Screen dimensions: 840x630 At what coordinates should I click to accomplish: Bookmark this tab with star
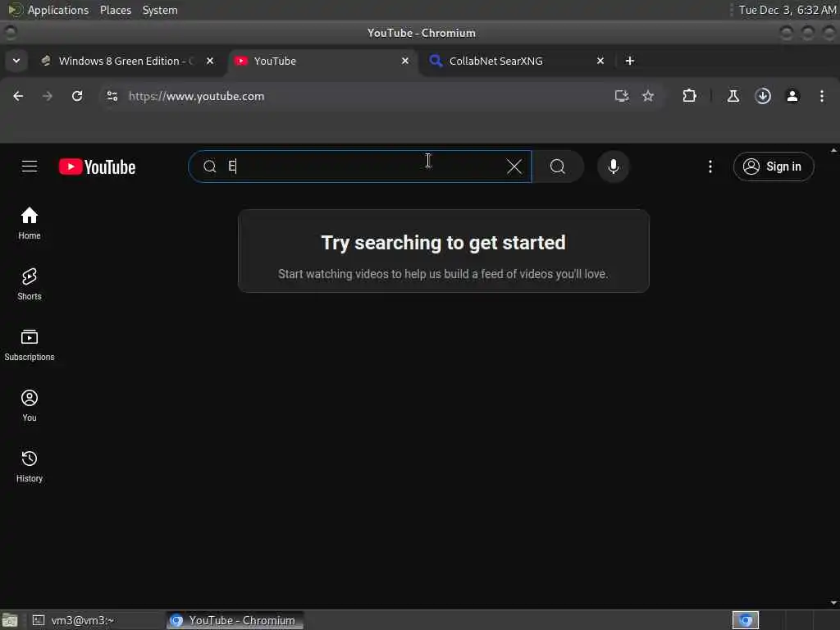(x=648, y=96)
